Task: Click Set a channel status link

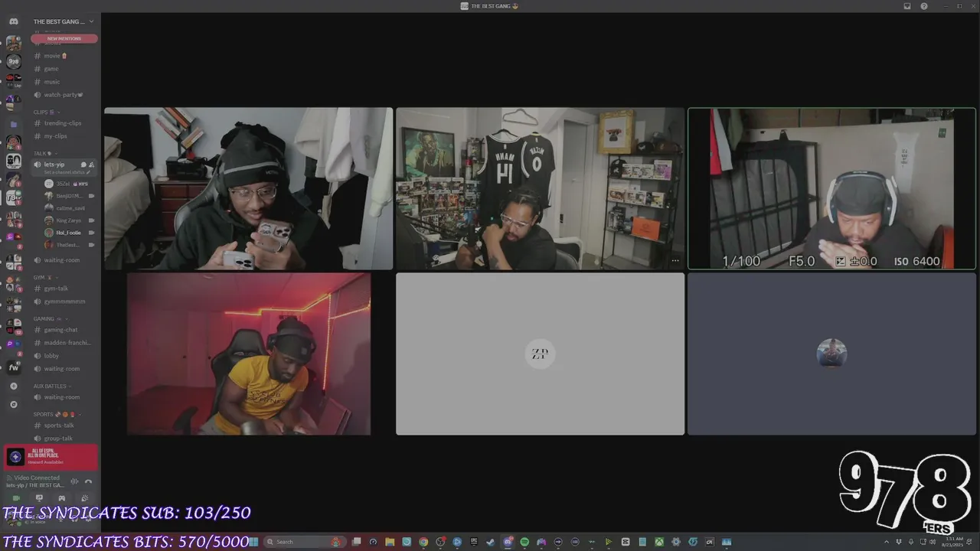Action: coord(67,172)
